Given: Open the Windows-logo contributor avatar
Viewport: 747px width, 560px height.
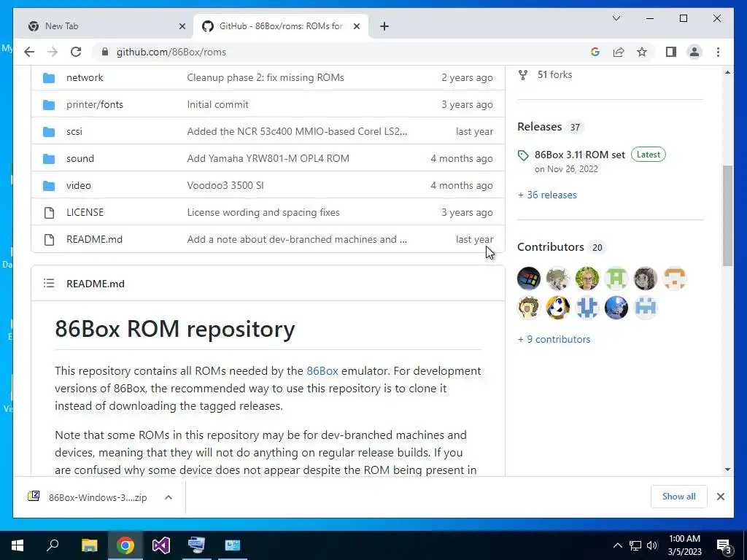Looking at the screenshot, I should pyautogui.click(x=529, y=279).
